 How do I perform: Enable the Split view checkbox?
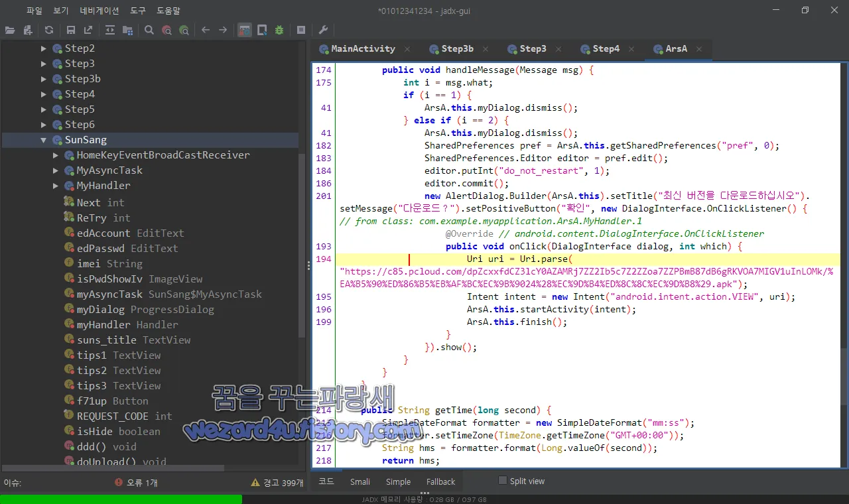tap(503, 481)
